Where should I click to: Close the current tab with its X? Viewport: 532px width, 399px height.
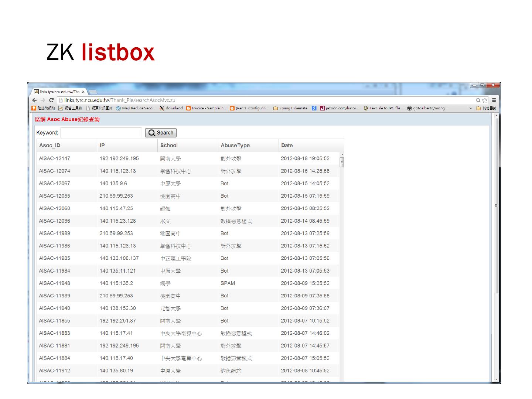click(x=83, y=92)
